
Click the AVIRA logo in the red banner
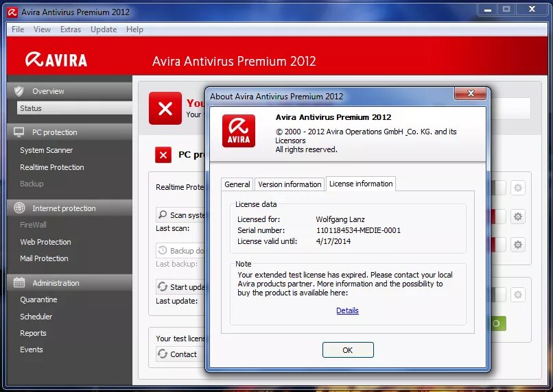(x=56, y=60)
